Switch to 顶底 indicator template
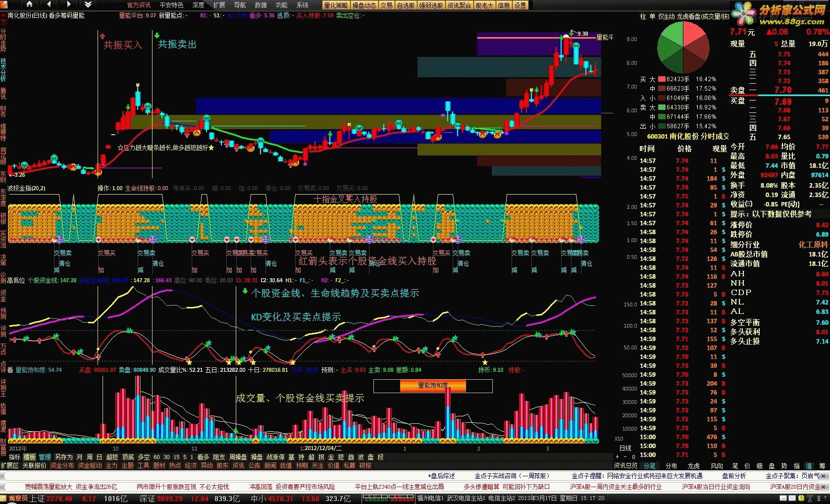Image resolution: width=830 pixels, height=504 pixels. [128, 457]
